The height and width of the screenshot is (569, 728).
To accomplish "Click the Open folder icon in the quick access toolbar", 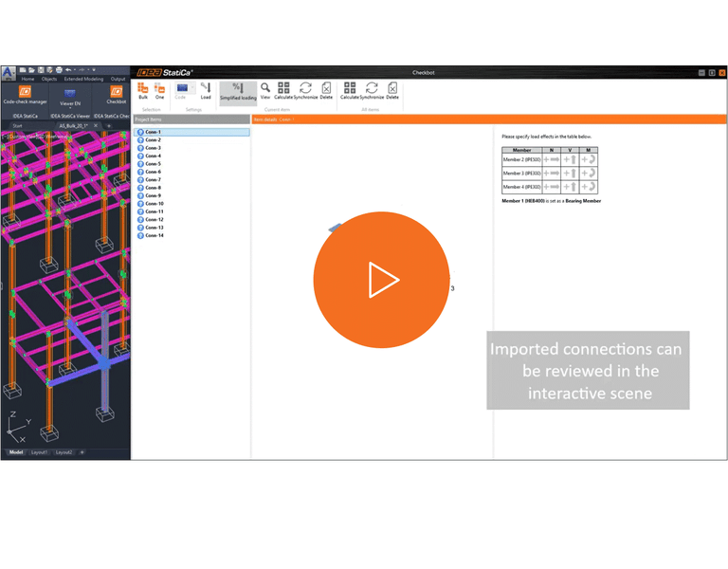I will coord(31,70).
